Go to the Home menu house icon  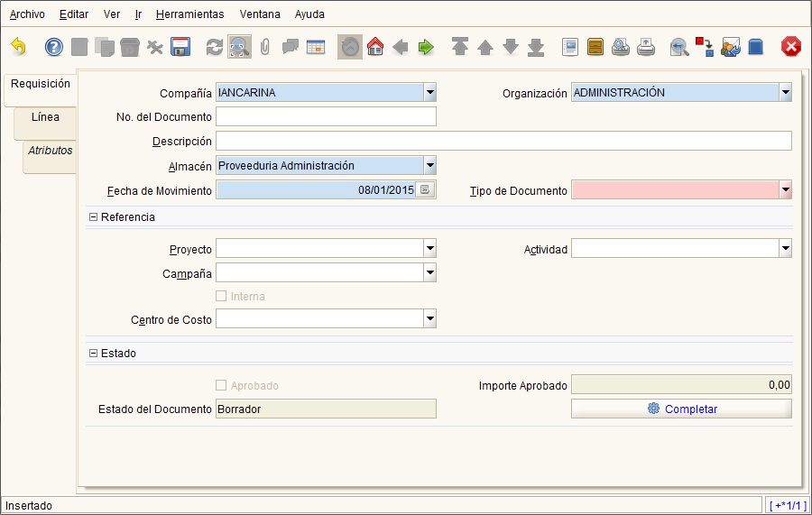(x=375, y=47)
